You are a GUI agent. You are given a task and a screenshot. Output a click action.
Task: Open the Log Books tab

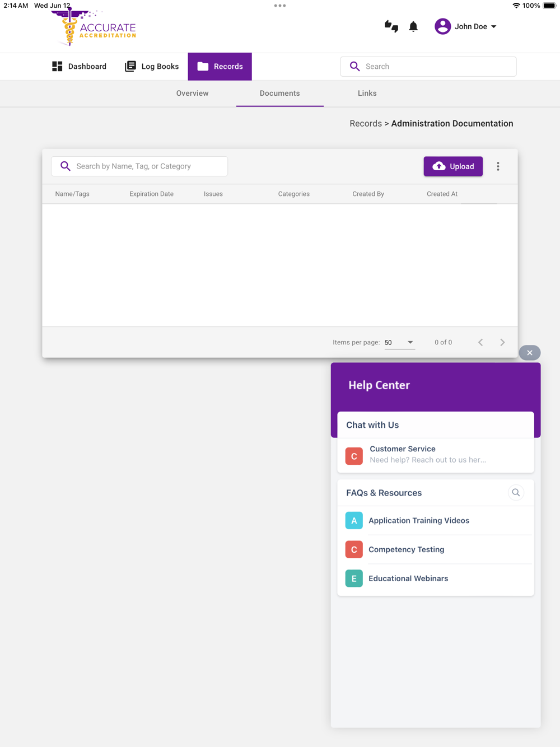tap(152, 67)
